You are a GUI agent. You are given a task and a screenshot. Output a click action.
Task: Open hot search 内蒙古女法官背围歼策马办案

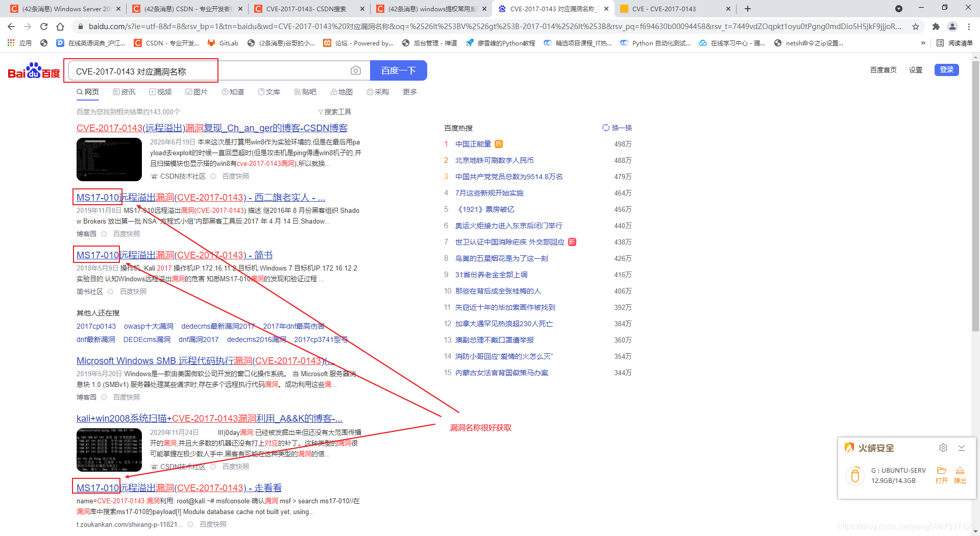click(x=502, y=373)
